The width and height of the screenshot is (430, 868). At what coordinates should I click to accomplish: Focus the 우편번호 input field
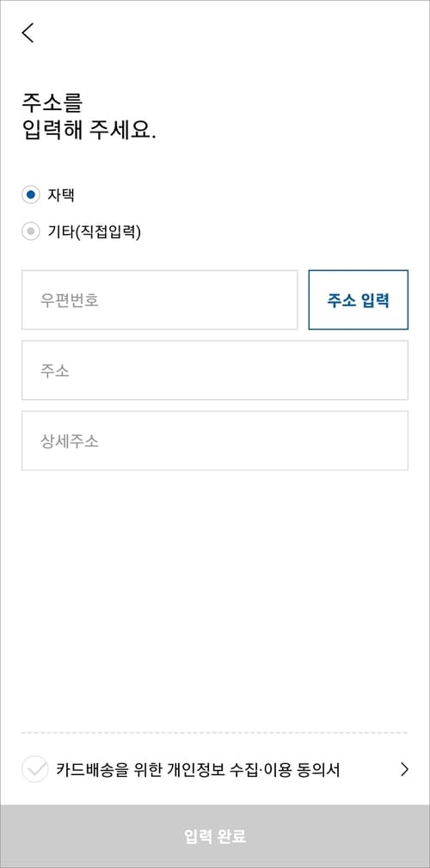click(x=159, y=300)
